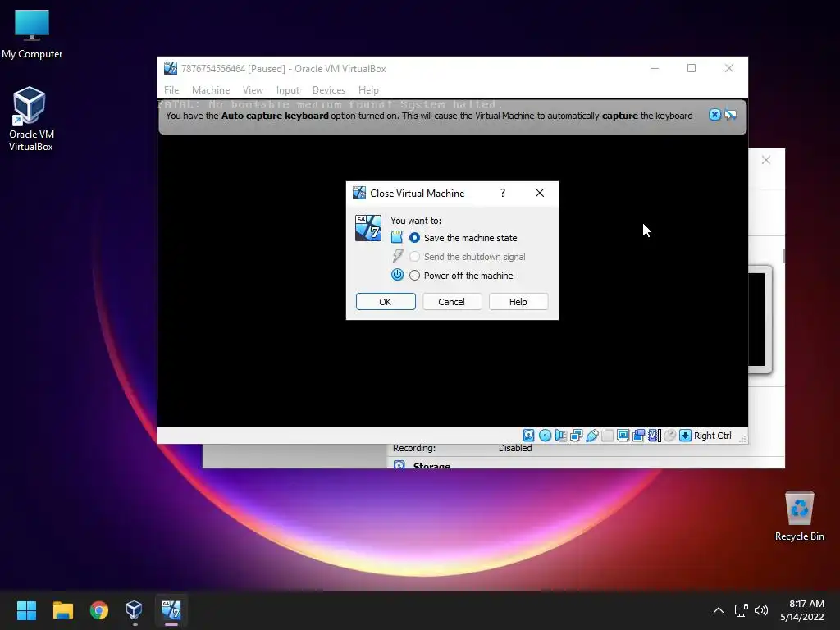
Task: Click the optical disc status icon
Action: (545, 436)
